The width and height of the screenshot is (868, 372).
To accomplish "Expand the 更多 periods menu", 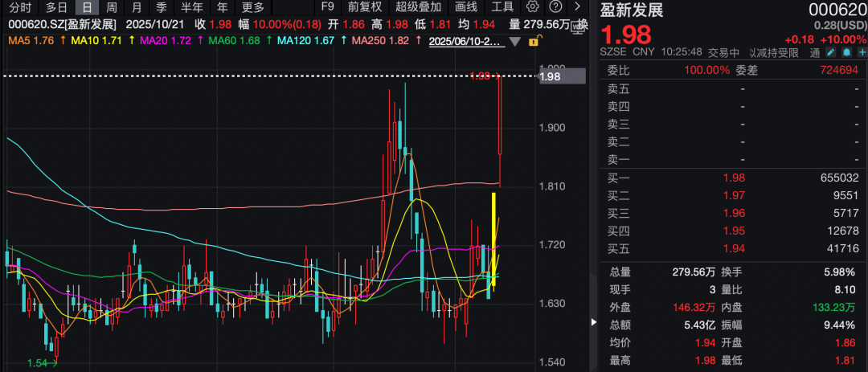I will tap(253, 7).
